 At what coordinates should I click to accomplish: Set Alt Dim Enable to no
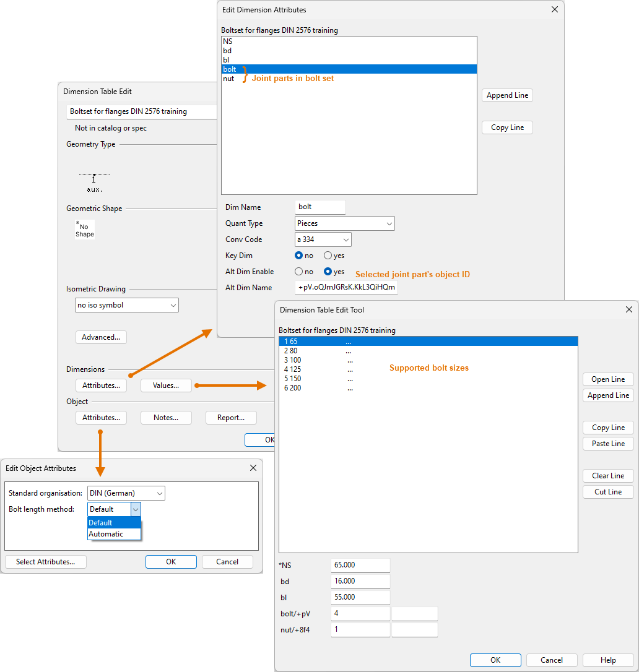tap(299, 272)
